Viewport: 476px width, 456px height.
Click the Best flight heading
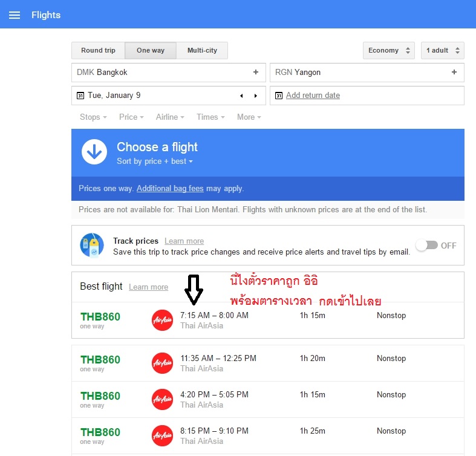coord(101,286)
